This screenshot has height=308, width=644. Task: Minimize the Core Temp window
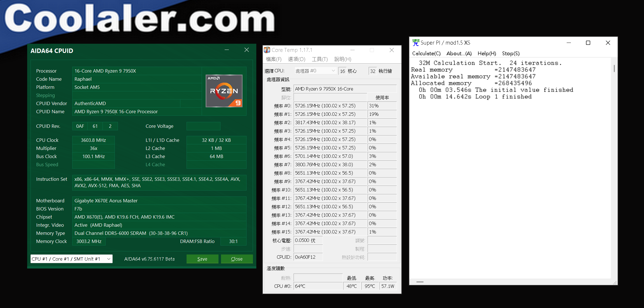(x=353, y=50)
